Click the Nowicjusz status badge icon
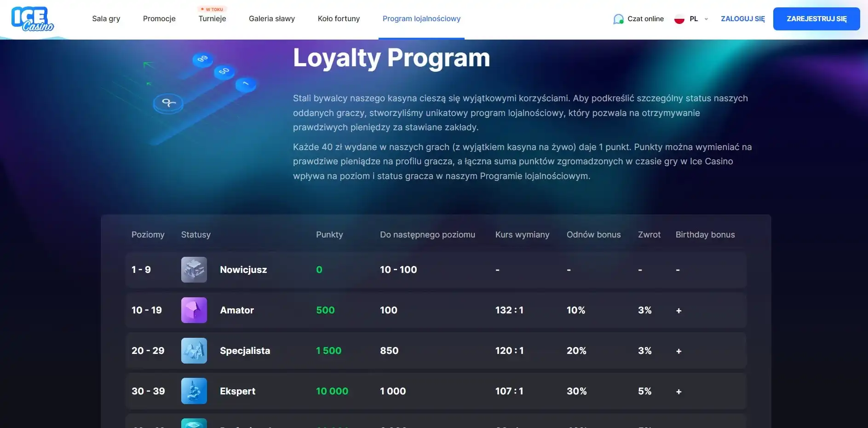 tap(194, 270)
